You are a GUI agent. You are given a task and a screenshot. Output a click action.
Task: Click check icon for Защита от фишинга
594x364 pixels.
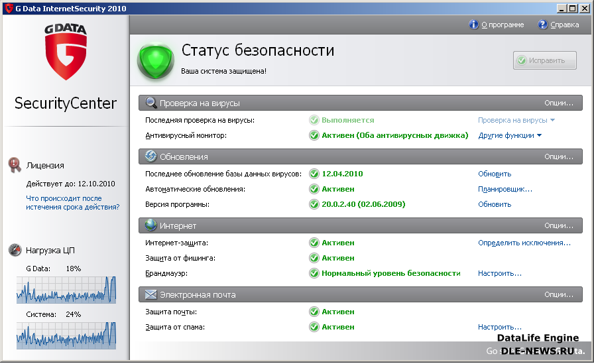coord(314,258)
